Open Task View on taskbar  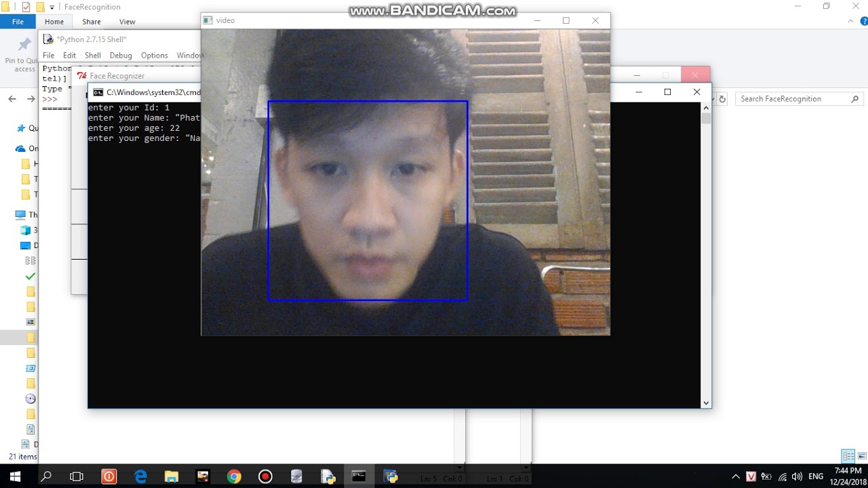click(77, 476)
